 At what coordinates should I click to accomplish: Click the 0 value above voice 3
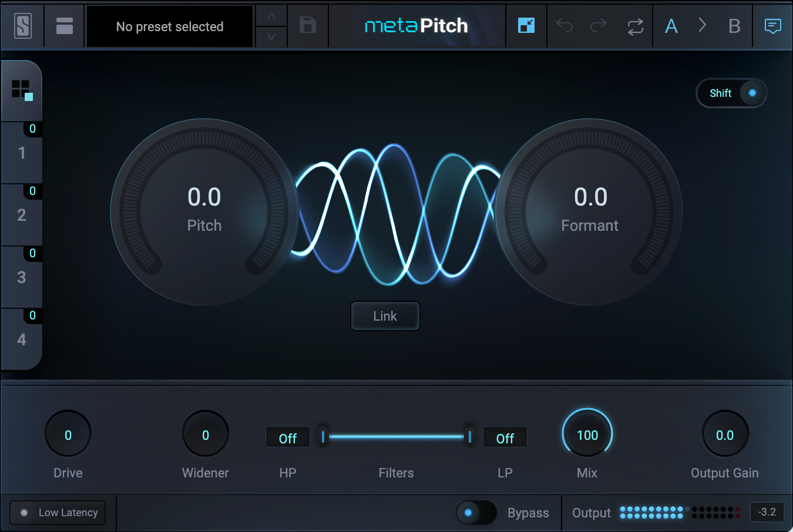click(x=32, y=253)
